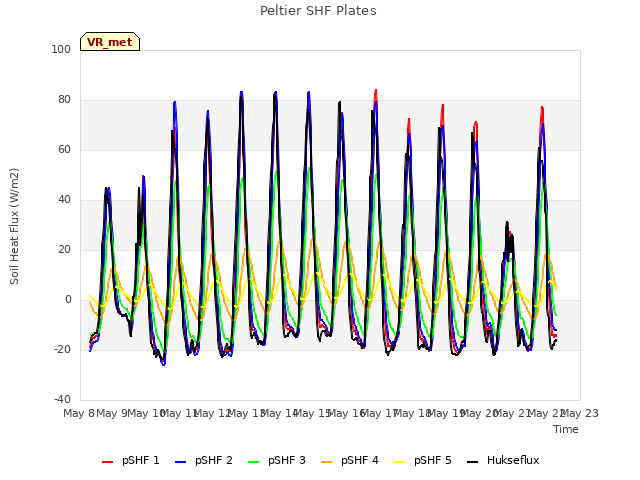
Task: Click the 40 y-axis tick label
Action: [64, 200]
